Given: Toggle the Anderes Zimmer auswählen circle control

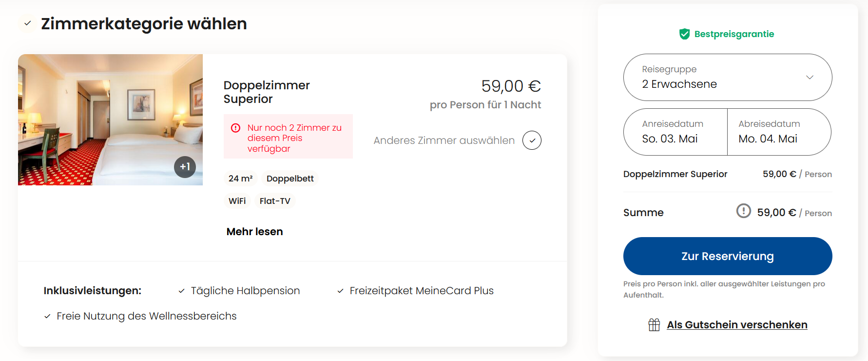Looking at the screenshot, I should pos(532,140).
